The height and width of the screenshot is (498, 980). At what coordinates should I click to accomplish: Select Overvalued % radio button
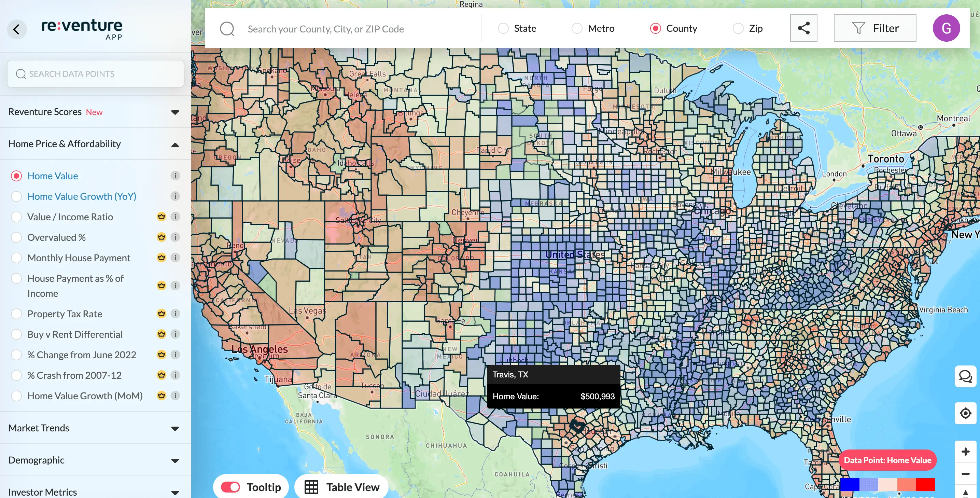coord(16,237)
